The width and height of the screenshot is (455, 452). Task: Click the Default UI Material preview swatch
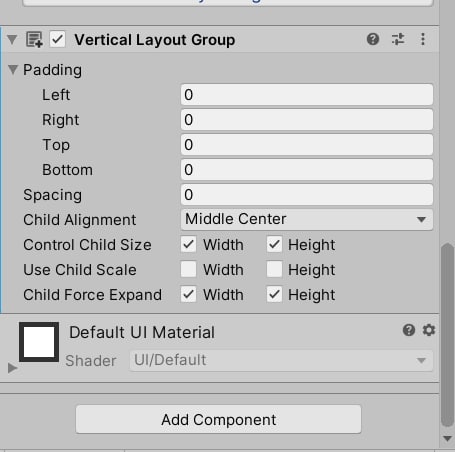pos(39,342)
